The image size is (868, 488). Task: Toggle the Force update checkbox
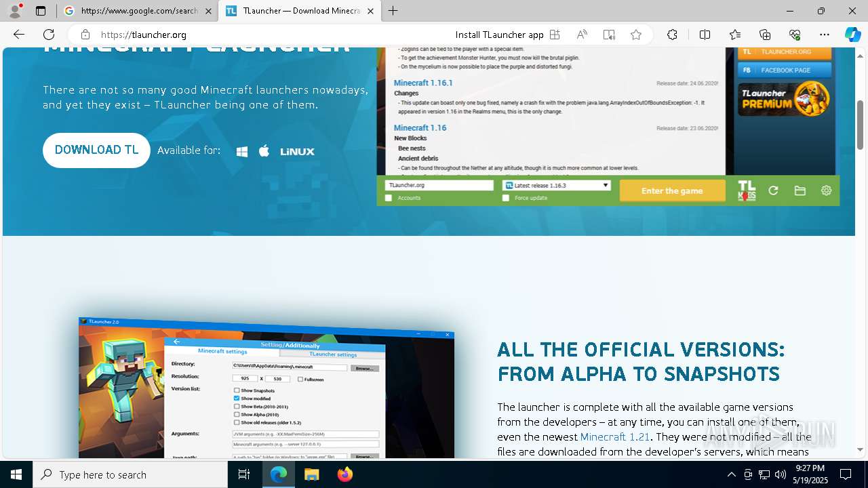506,198
